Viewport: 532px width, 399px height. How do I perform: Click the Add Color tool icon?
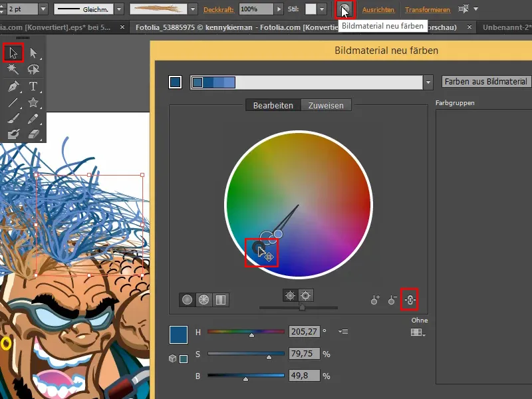pyautogui.click(x=375, y=300)
